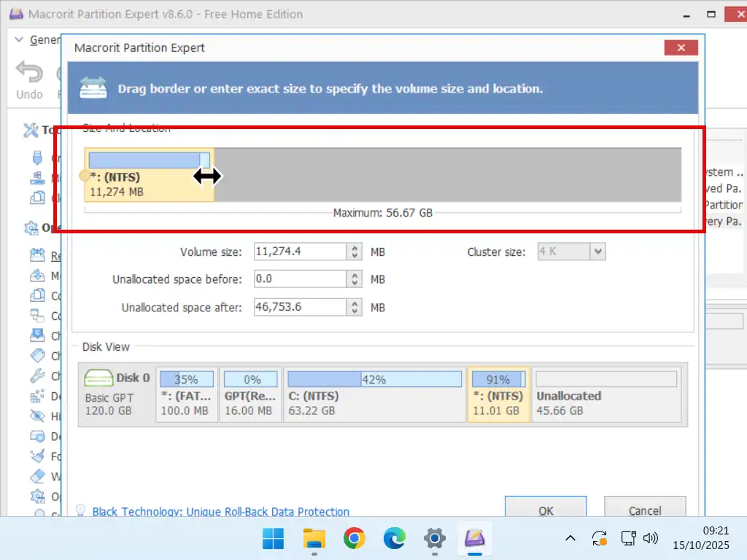Select the eraser icon in the left sidebar

pyautogui.click(x=37, y=476)
